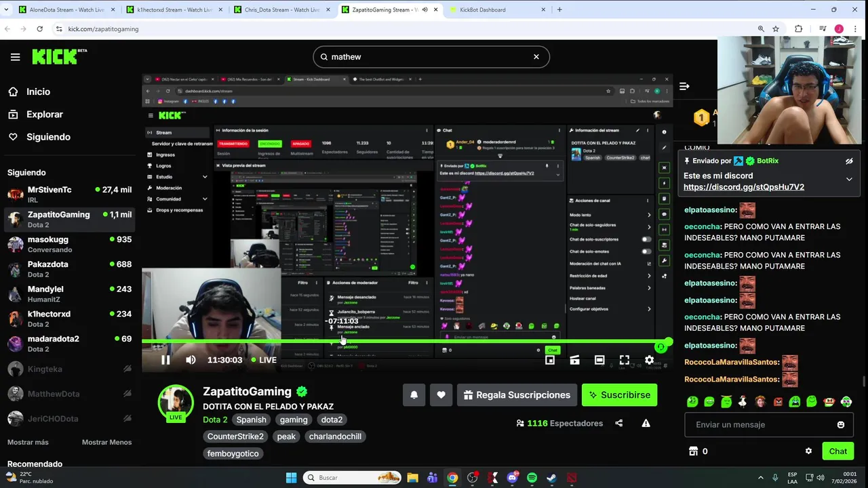Open the chat shop icon
The image size is (868, 488).
pos(693,451)
